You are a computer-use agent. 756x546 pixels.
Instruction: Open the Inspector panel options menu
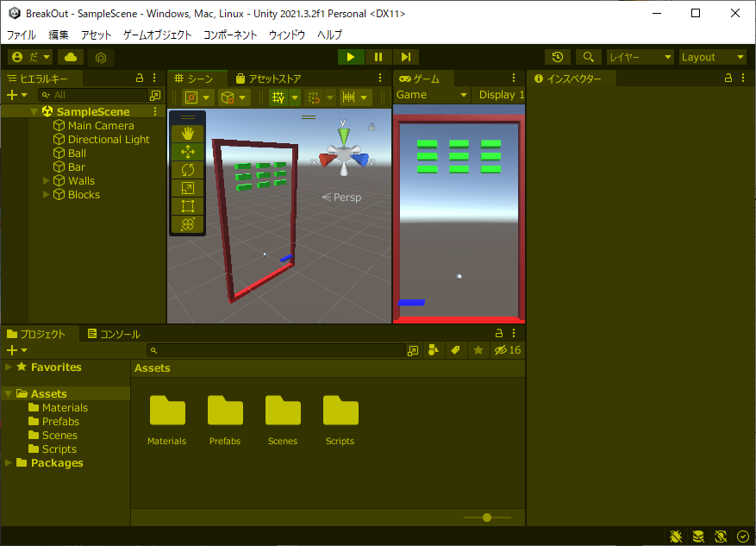[743, 78]
